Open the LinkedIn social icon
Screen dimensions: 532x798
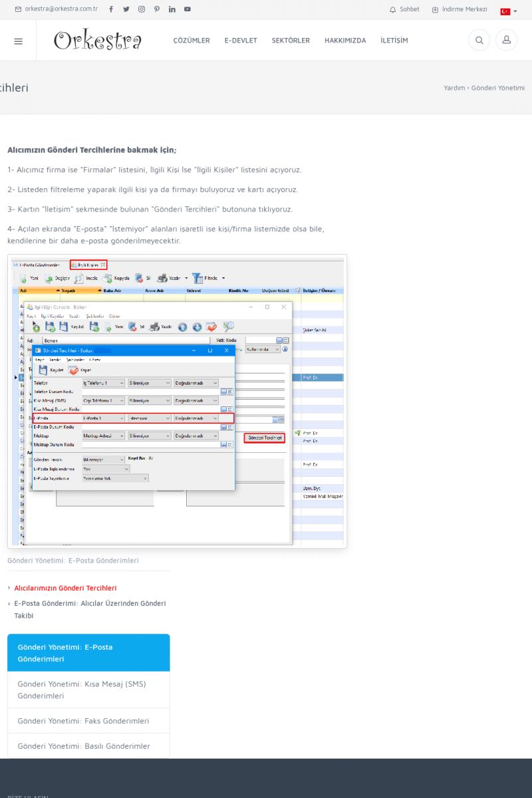[x=172, y=9]
